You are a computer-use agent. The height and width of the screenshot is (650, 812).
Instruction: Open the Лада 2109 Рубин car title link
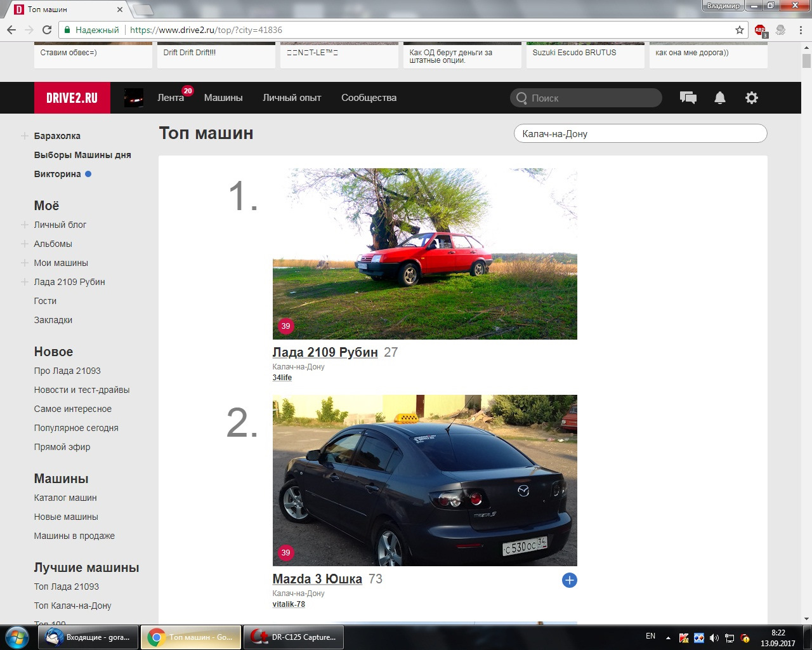(x=325, y=352)
